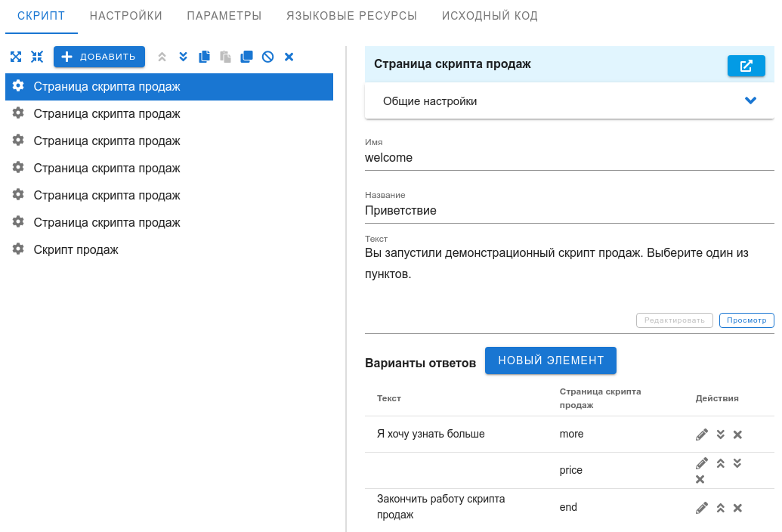Image resolution: width=782 pixels, height=532 pixels.
Task: Click Текст column header in answers table
Action: tap(389, 398)
